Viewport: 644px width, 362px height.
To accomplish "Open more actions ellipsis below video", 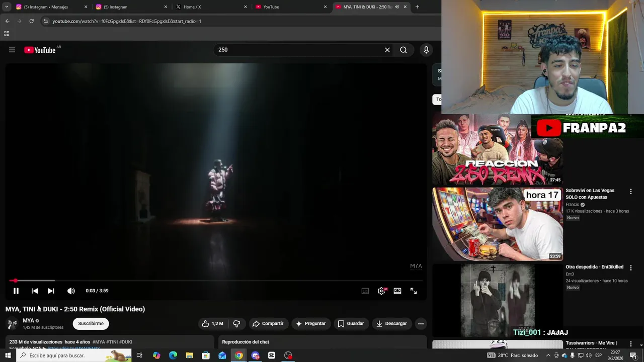I will click(x=421, y=324).
